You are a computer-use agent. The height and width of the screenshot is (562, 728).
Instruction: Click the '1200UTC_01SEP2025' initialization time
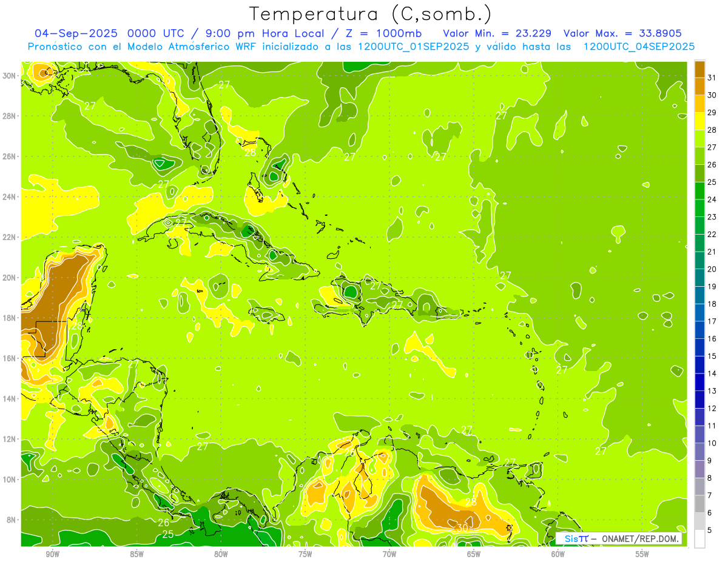pos(413,47)
